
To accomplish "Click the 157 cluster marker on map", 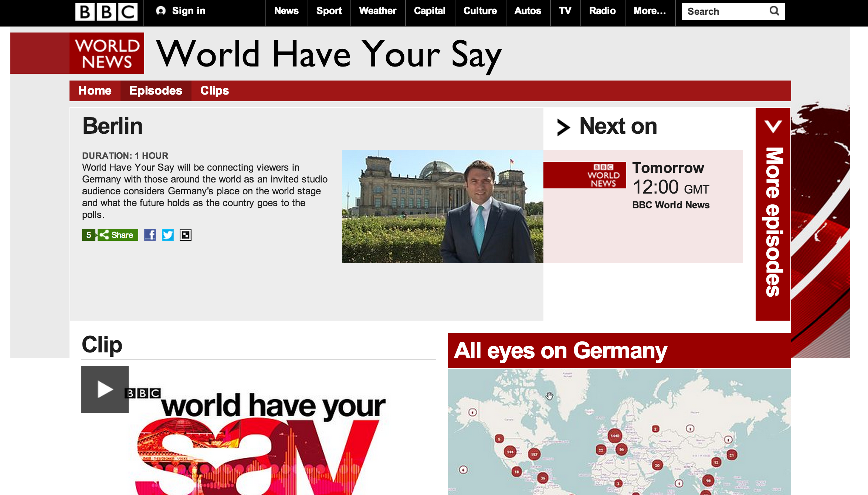I will pyautogui.click(x=534, y=454).
